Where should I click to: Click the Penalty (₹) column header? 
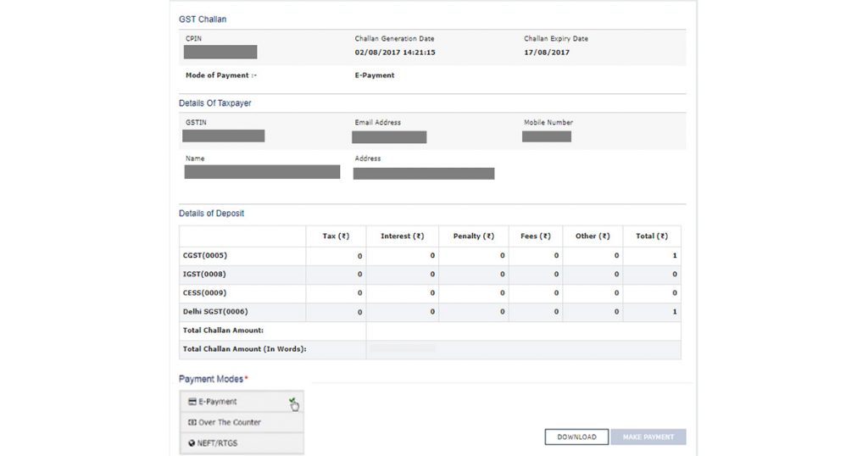(x=473, y=236)
